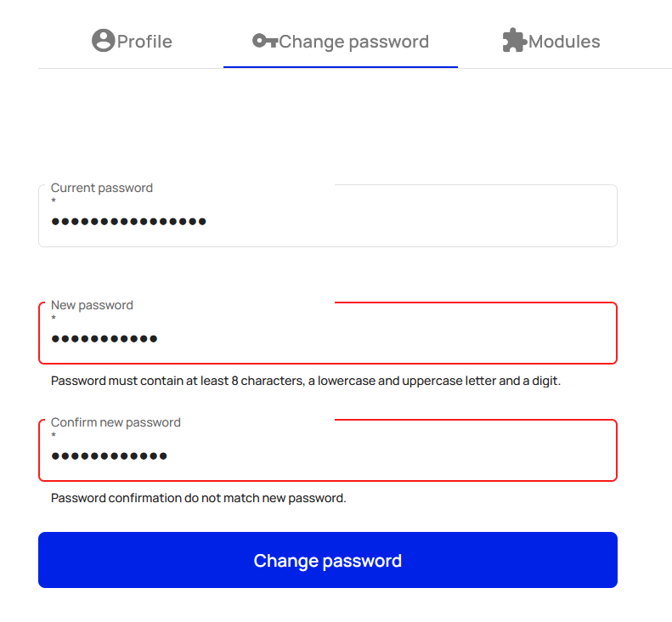Screen dimensions: 672x622
Task: Click the confirmation mismatch error message
Action: tap(199, 498)
